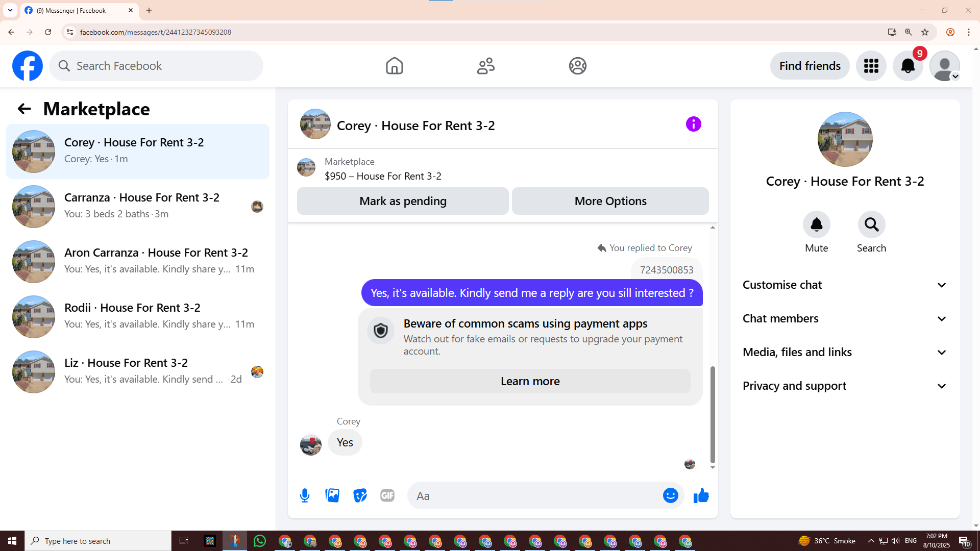Viewport: 980px width, 551px height.
Task: Expand Customise chat section
Action: click(x=845, y=285)
